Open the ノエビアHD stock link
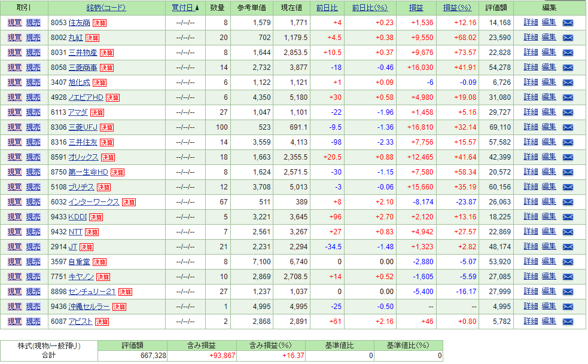This screenshot has width=588, height=364. point(86,97)
